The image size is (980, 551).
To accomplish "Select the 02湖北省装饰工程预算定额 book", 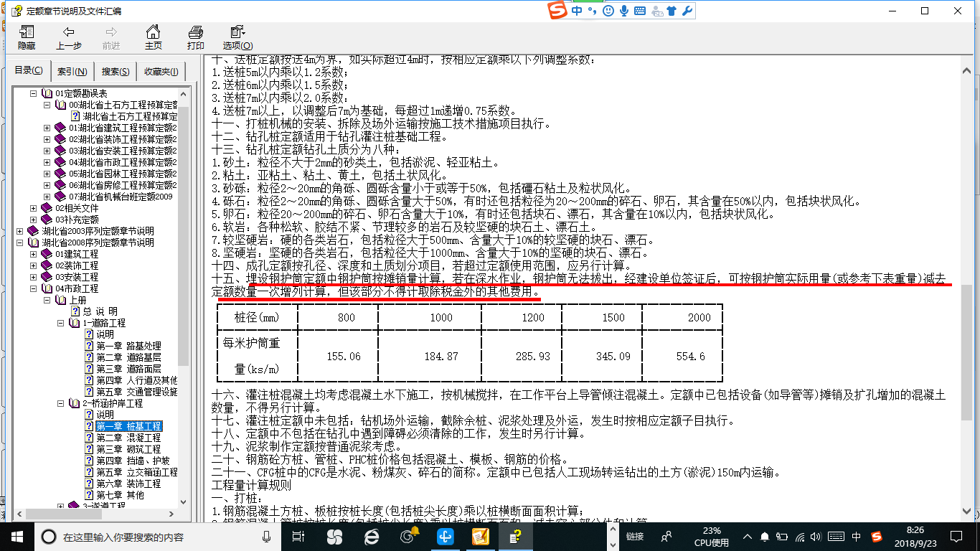I will (x=123, y=139).
